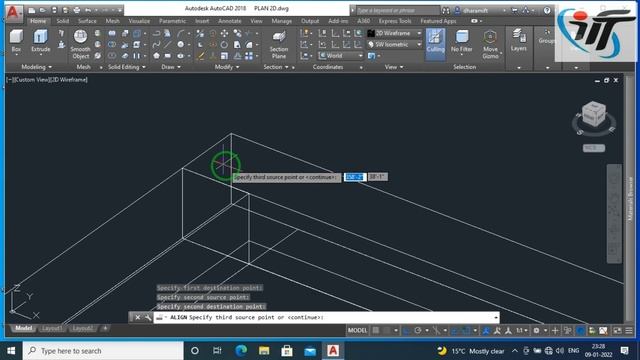Click the viewport controls label [-][Custom View]
Viewport: 640px width, 360px height.
[47, 80]
